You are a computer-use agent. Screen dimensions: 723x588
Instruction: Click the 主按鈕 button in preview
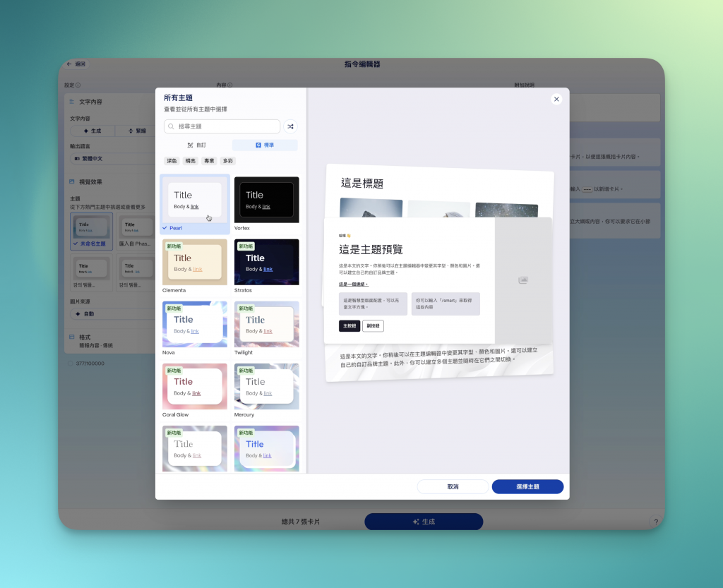point(349,326)
